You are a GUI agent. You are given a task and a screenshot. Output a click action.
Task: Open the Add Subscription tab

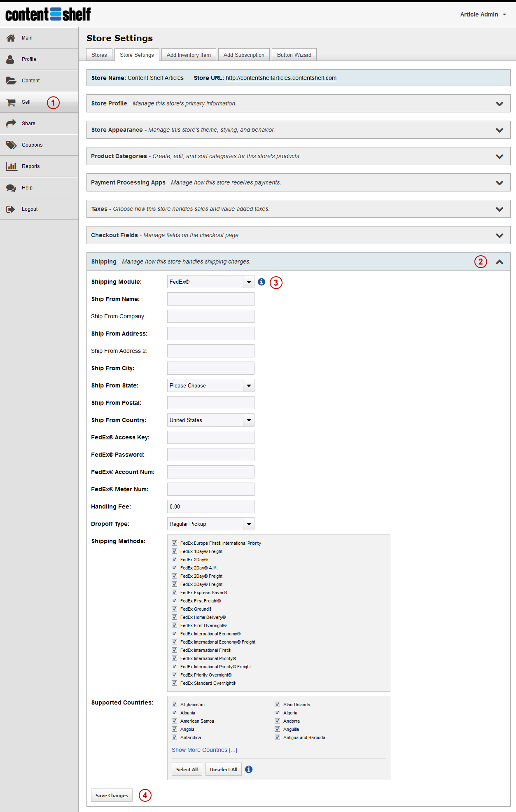244,55
